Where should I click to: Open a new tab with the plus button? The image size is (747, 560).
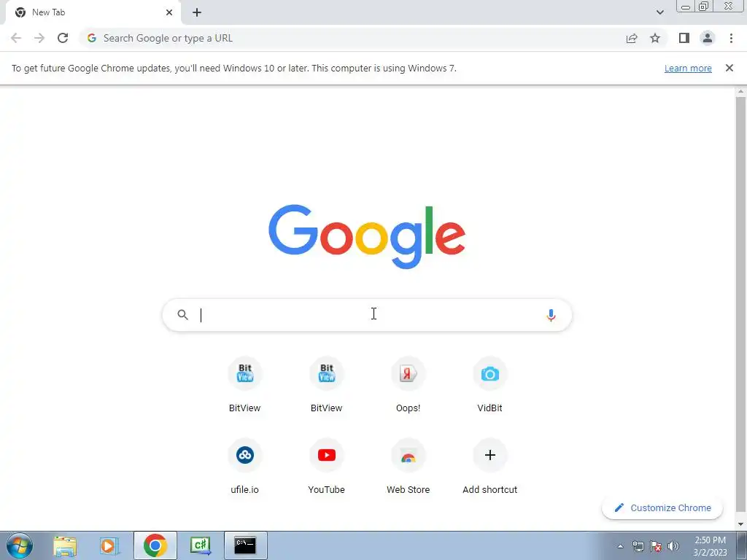tap(197, 12)
